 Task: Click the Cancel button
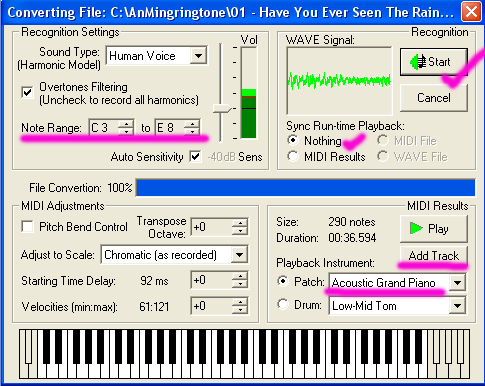(x=434, y=98)
